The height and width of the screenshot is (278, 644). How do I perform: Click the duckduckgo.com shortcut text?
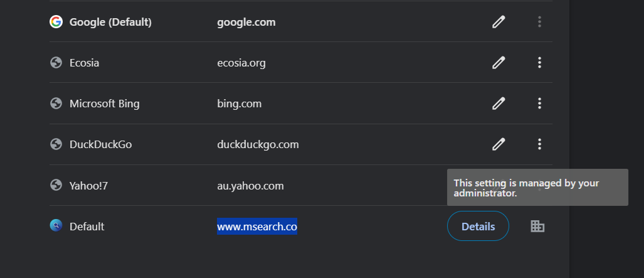(x=258, y=144)
